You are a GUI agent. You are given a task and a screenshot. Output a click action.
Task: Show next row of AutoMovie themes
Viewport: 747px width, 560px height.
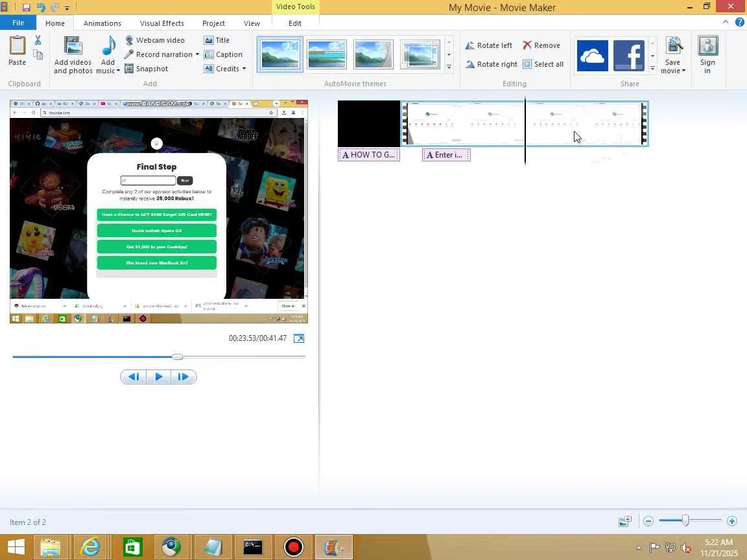coord(449,54)
